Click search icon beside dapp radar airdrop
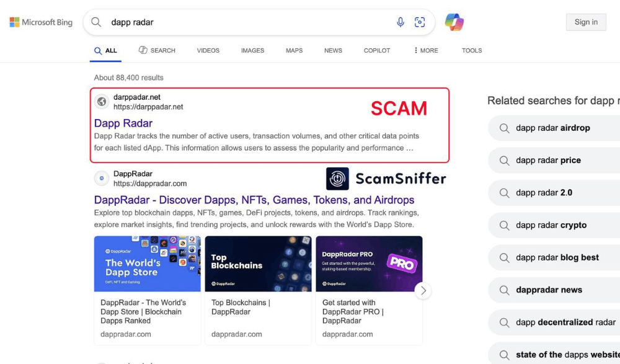 tap(504, 128)
